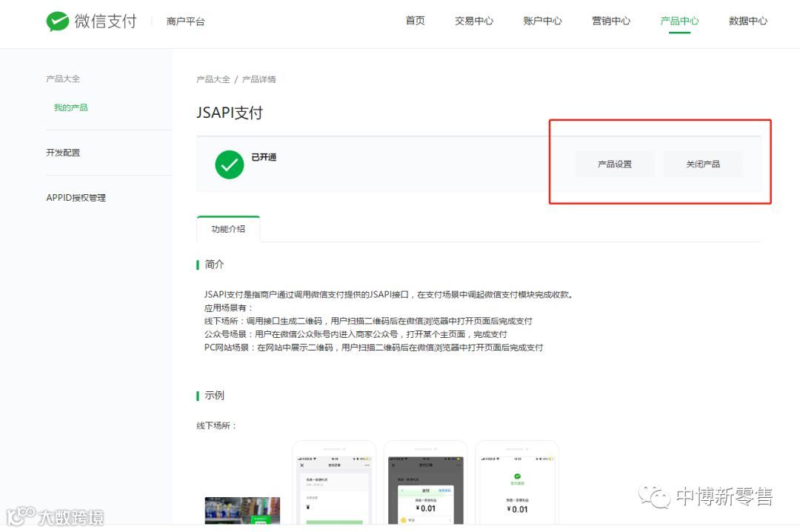Click the 产品设置 button
The image size is (800, 532).
614,164
